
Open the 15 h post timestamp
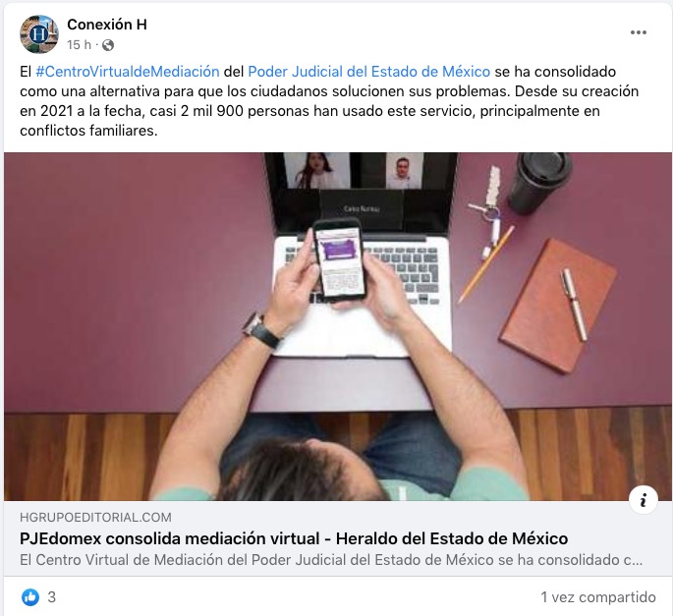79,45
